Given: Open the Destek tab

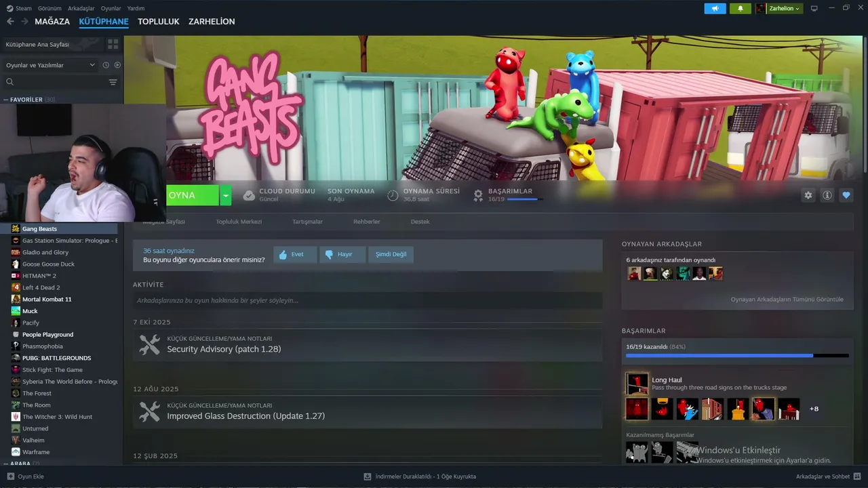Looking at the screenshot, I should coord(420,222).
